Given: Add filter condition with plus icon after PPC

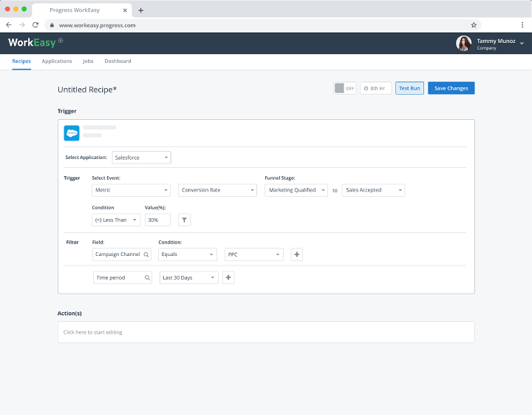Looking at the screenshot, I should coord(297,254).
